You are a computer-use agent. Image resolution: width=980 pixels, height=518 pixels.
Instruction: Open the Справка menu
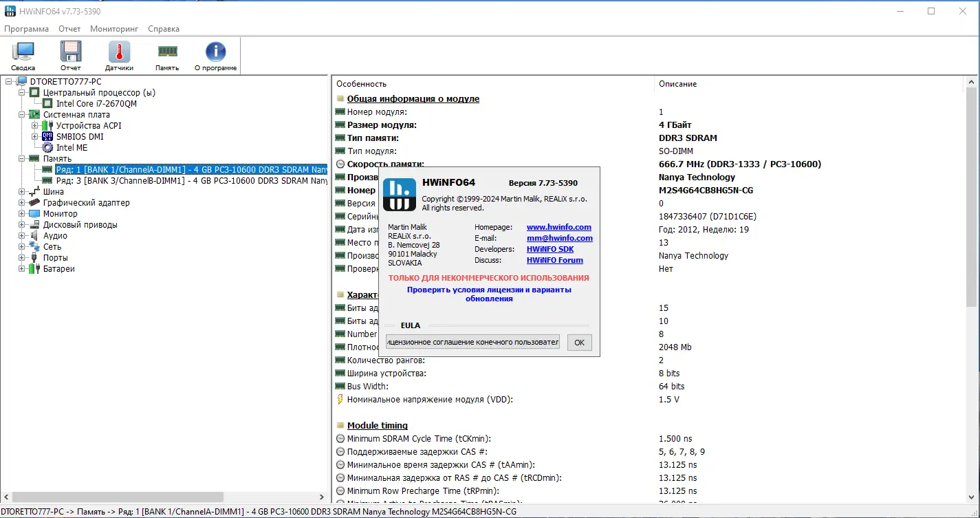click(x=164, y=29)
